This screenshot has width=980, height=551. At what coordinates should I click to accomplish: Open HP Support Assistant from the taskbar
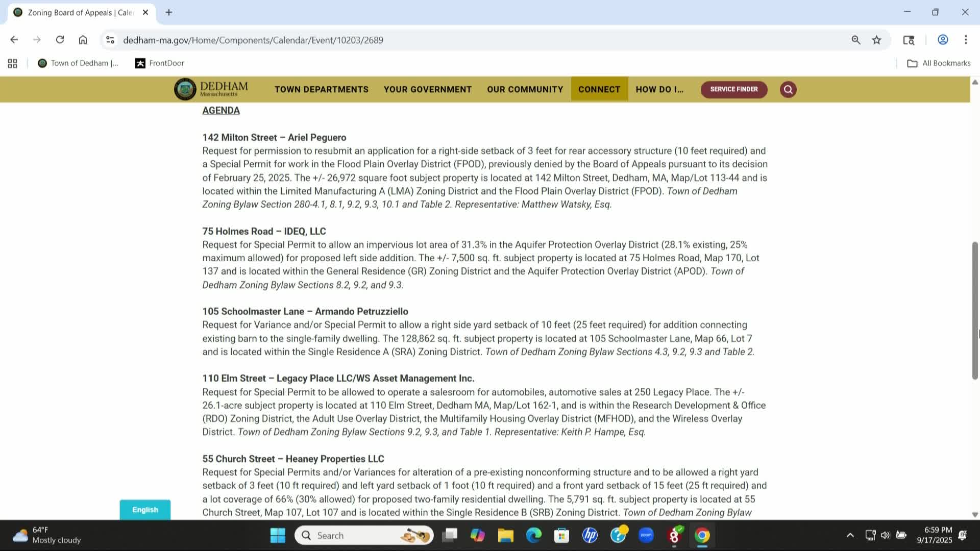coord(590,535)
